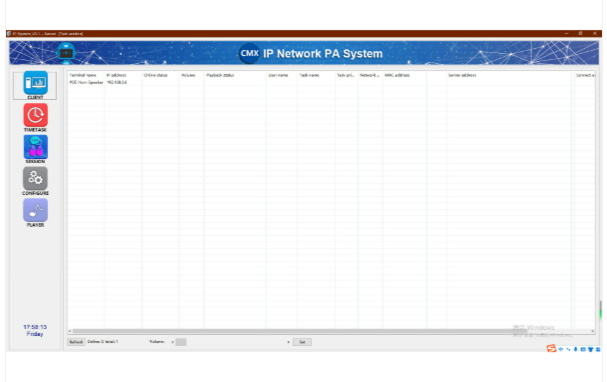Click the robot mascot icon in the banner

pos(66,53)
